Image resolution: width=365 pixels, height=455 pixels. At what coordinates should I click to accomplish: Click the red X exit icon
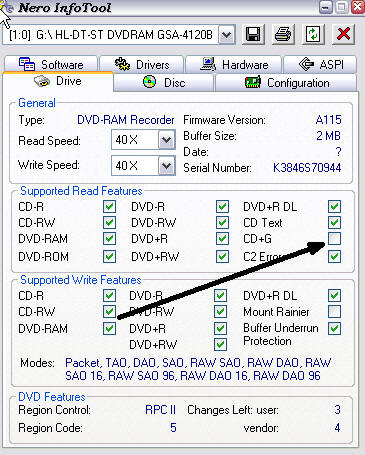[x=343, y=34]
